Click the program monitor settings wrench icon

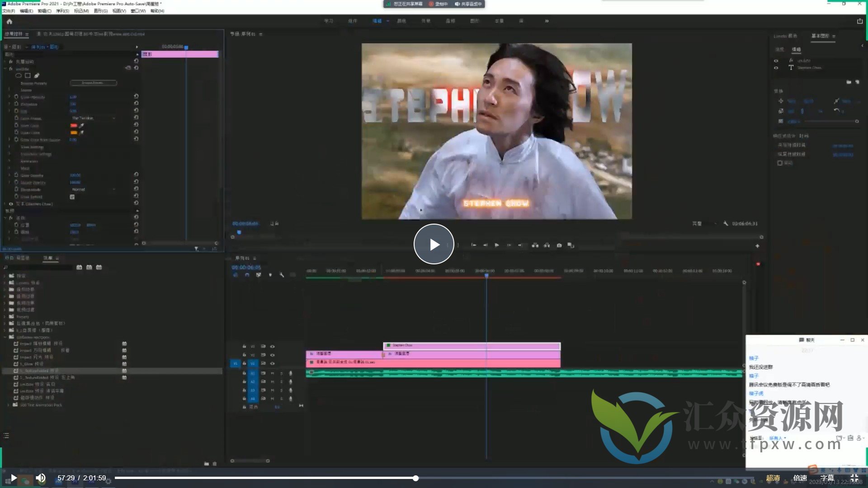click(x=726, y=223)
